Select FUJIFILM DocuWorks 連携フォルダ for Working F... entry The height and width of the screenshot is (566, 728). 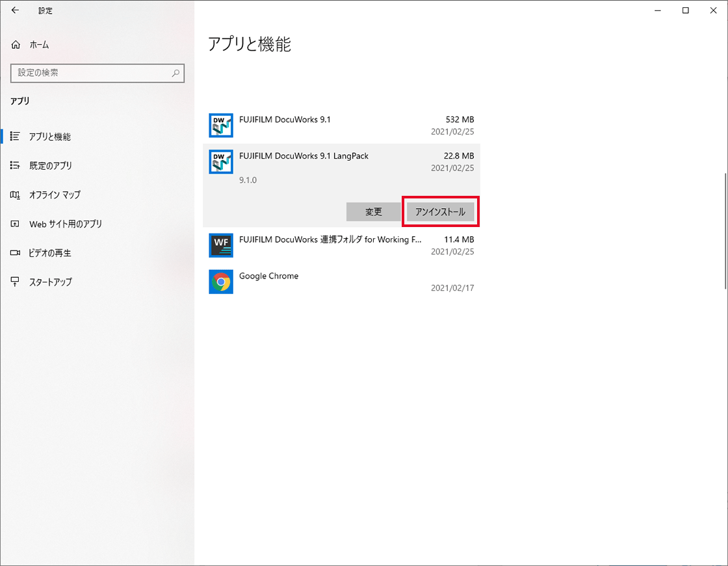(330, 239)
